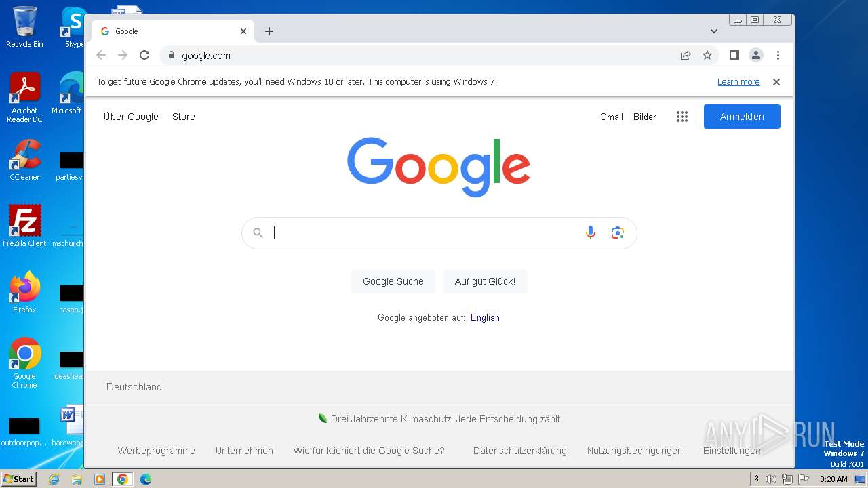Open the volume speaker tray icon
Image resolution: width=868 pixels, height=488 pixels.
click(771, 479)
